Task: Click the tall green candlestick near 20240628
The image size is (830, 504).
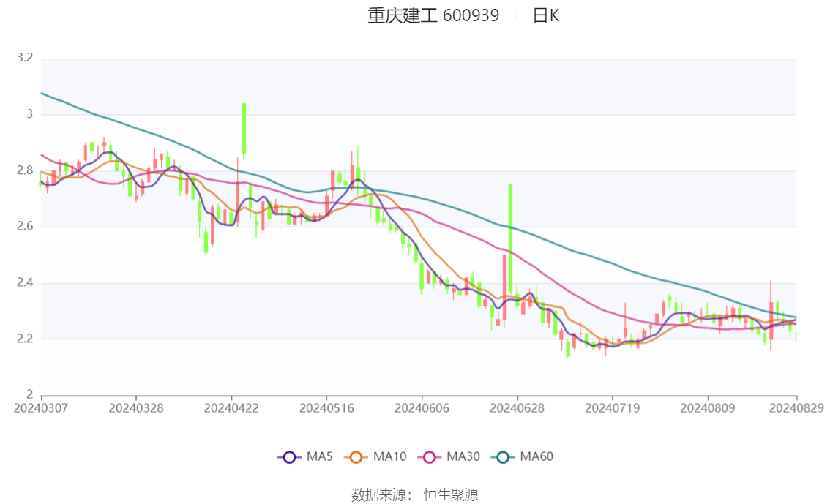Action: (x=511, y=238)
